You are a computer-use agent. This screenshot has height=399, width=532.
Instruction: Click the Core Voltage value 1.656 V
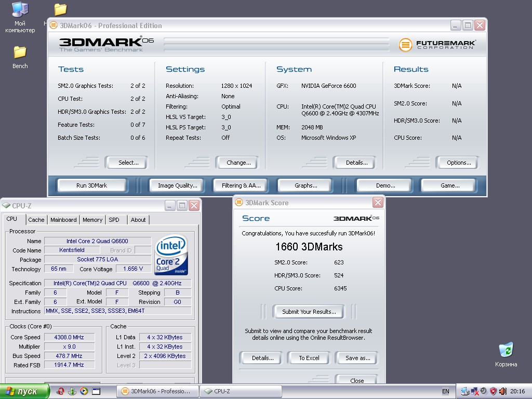click(133, 269)
